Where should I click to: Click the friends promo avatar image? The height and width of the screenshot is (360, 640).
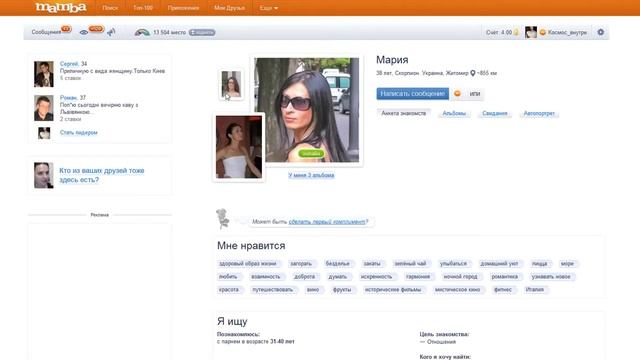point(44,175)
